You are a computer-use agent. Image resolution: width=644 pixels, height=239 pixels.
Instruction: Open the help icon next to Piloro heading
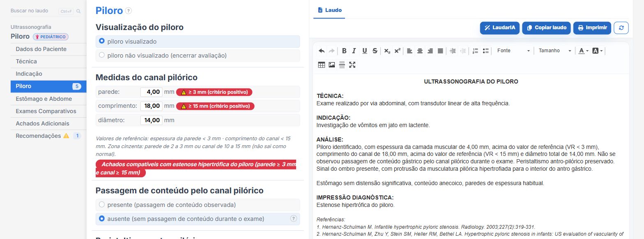tap(129, 11)
